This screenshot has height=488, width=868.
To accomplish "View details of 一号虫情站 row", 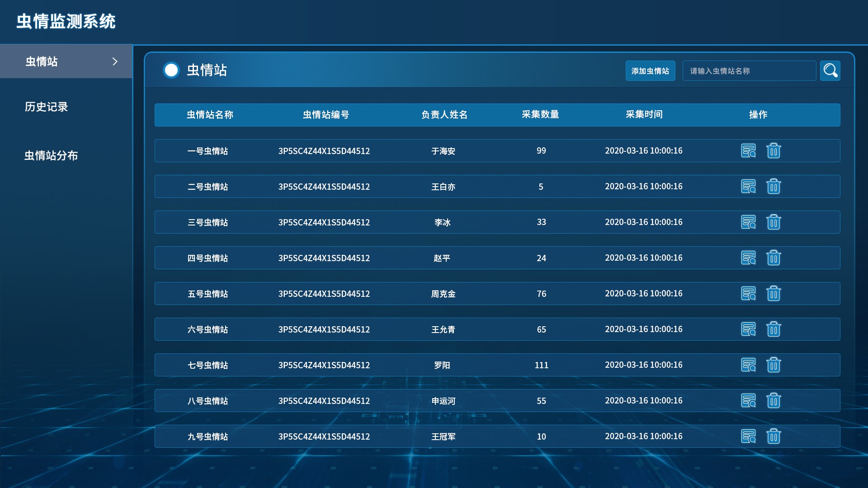I will click(748, 150).
